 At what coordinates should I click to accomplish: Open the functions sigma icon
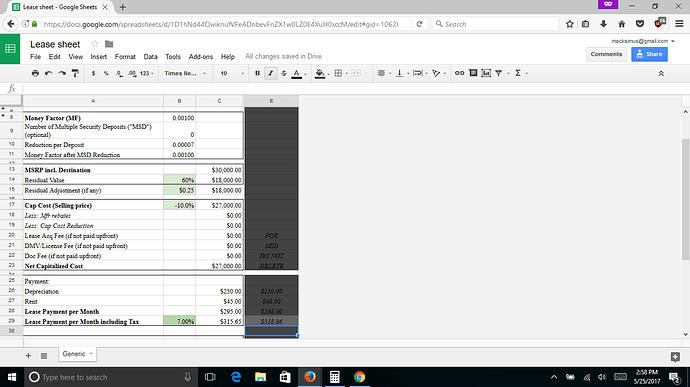[518, 73]
